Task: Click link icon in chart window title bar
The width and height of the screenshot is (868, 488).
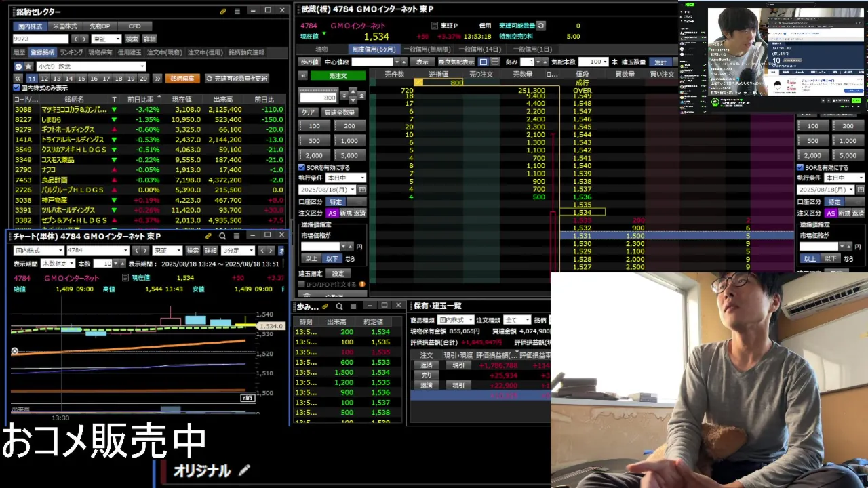Action: (x=208, y=236)
